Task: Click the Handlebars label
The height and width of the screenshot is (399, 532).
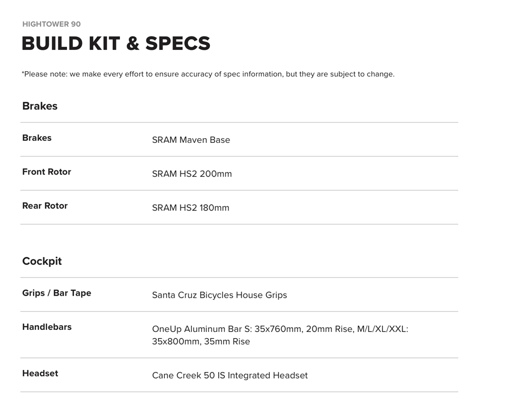Action: click(x=47, y=327)
